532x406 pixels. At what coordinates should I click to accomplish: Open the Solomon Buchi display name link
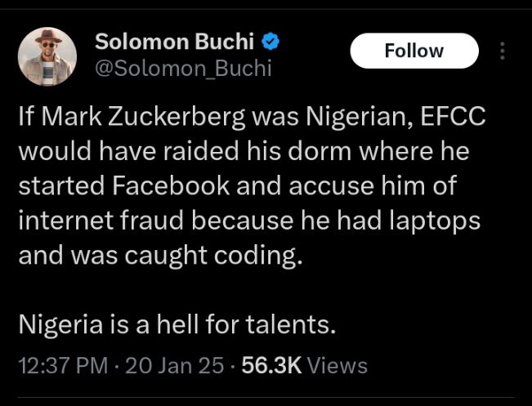click(175, 40)
